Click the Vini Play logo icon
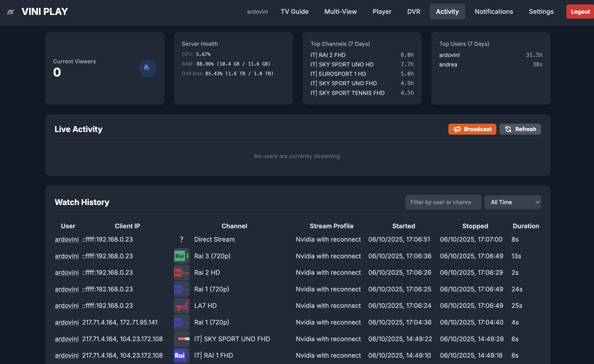The height and width of the screenshot is (364, 594). (x=10, y=12)
